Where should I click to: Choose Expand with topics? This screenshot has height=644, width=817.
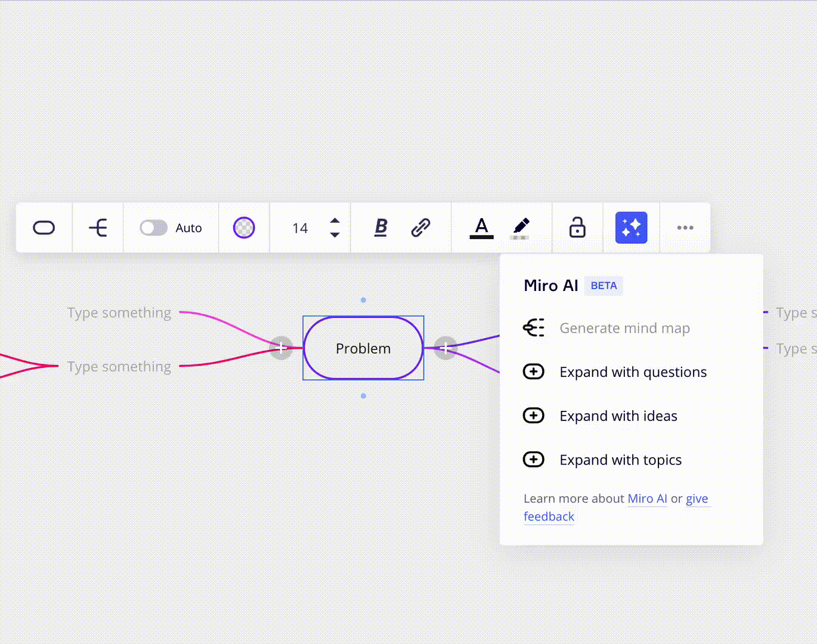click(x=620, y=460)
